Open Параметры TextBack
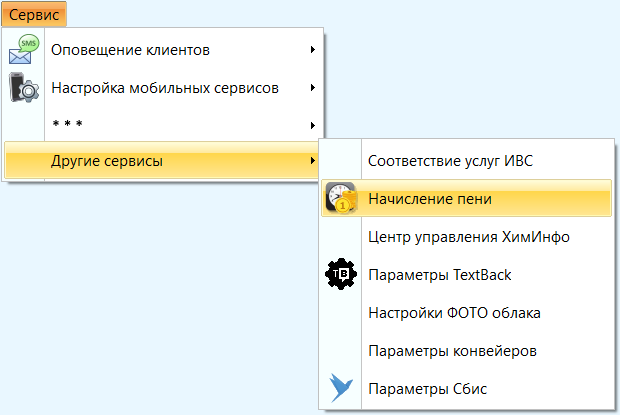620x415 pixels. click(467, 275)
